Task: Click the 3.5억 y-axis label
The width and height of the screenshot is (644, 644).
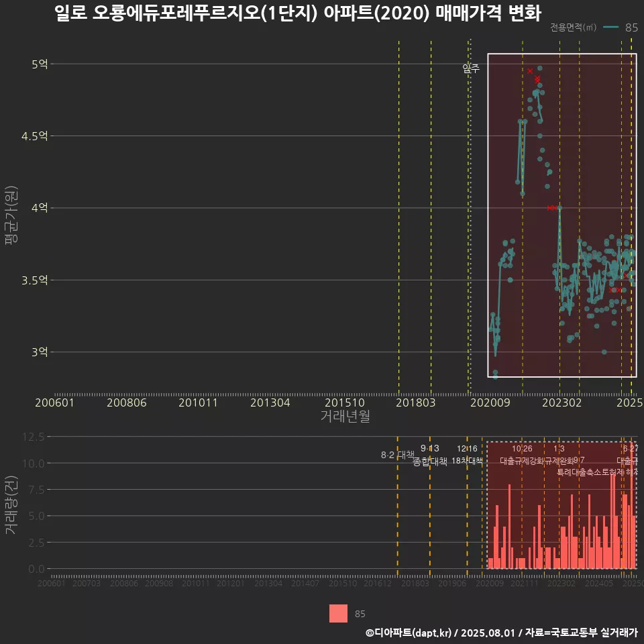Action: coord(34,280)
